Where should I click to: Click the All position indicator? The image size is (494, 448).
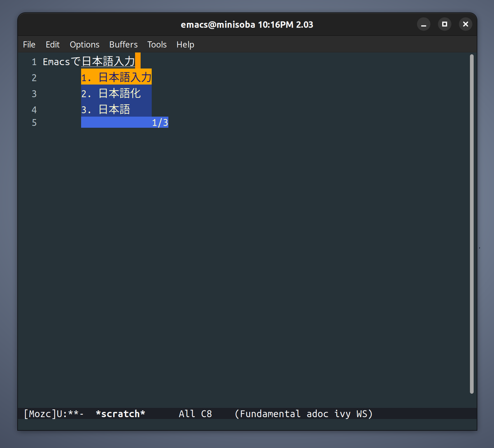(x=187, y=414)
